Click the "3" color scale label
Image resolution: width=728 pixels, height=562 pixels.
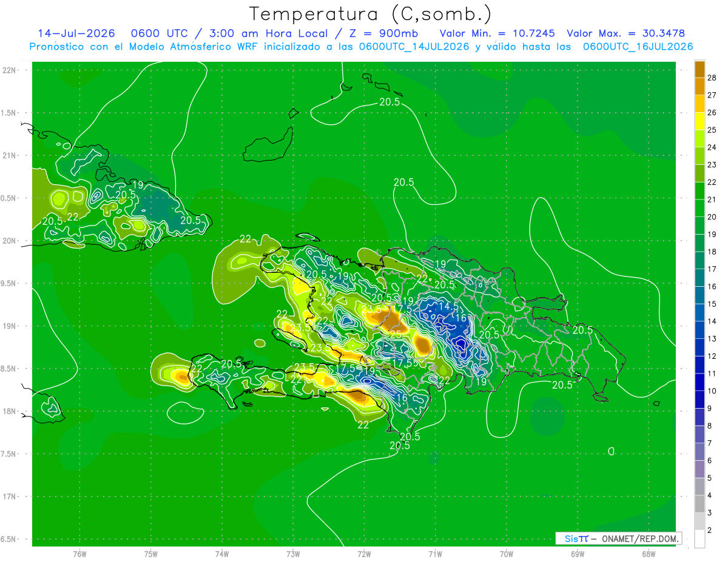click(710, 513)
